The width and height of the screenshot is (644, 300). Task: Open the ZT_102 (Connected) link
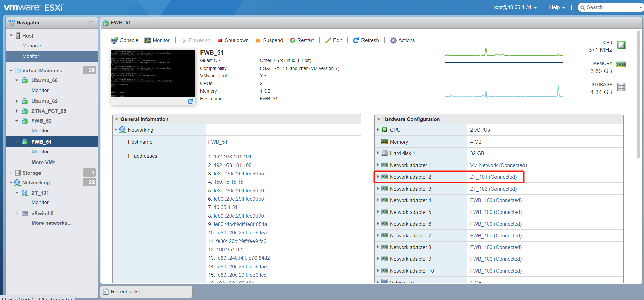[493, 189]
